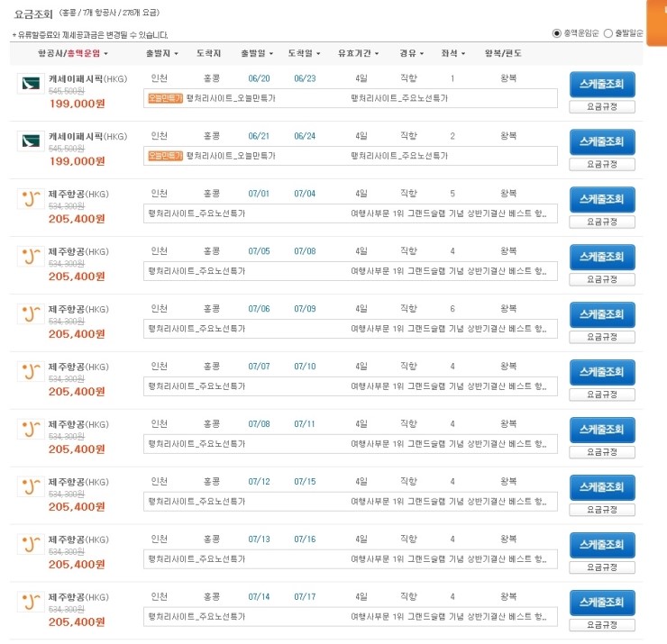Click 스케줄조회 for the 07/12 Jeju flight
The image size is (667, 644).
(x=602, y=487)
